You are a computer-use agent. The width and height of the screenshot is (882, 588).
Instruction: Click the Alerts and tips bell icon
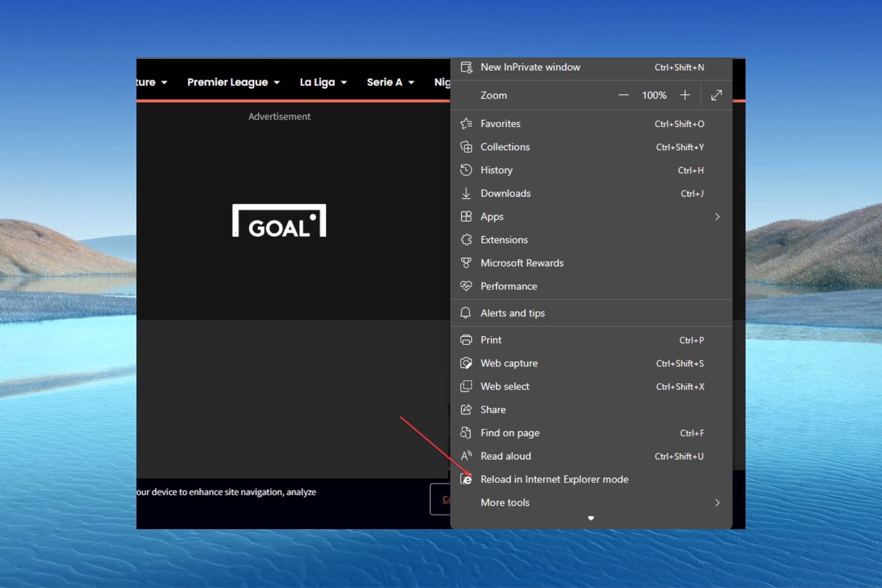(x=465, y=313)
